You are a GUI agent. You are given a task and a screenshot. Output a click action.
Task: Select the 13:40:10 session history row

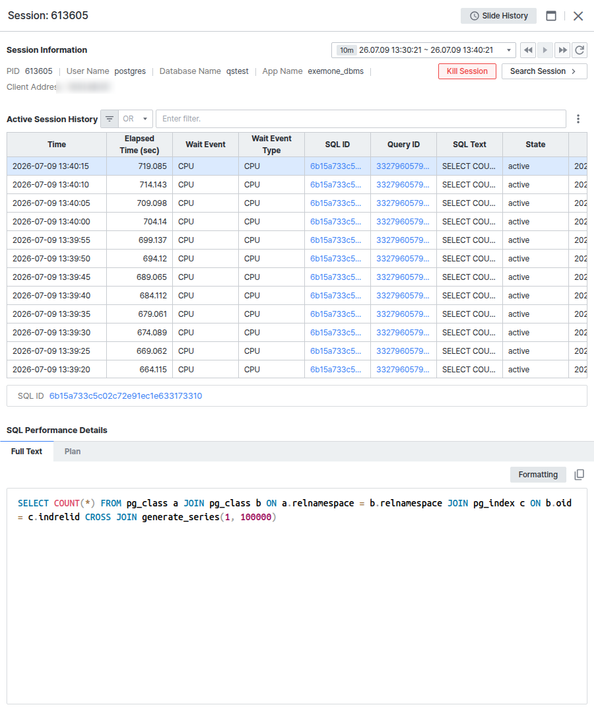point(297,185)
